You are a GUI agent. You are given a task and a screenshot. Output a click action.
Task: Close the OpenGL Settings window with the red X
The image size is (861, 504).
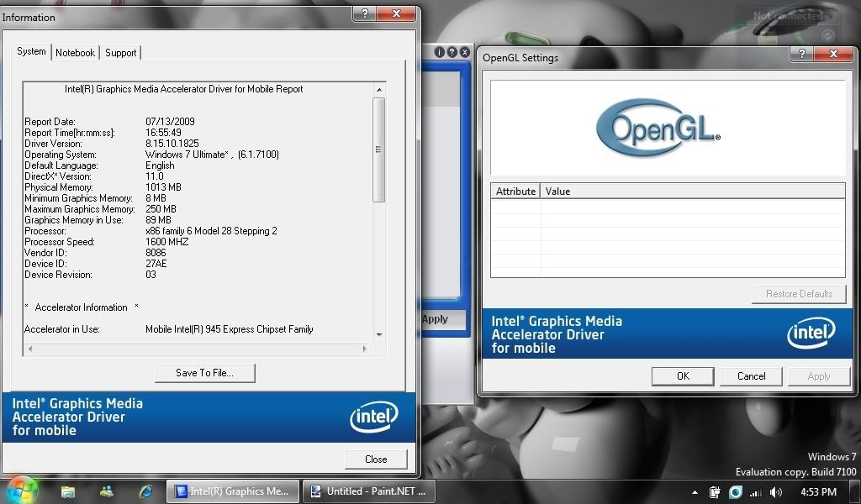click(x=833, y=54)
